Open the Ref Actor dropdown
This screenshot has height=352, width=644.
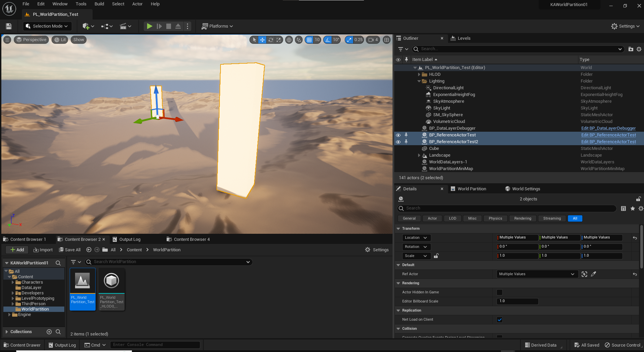[x=537, y=274]
